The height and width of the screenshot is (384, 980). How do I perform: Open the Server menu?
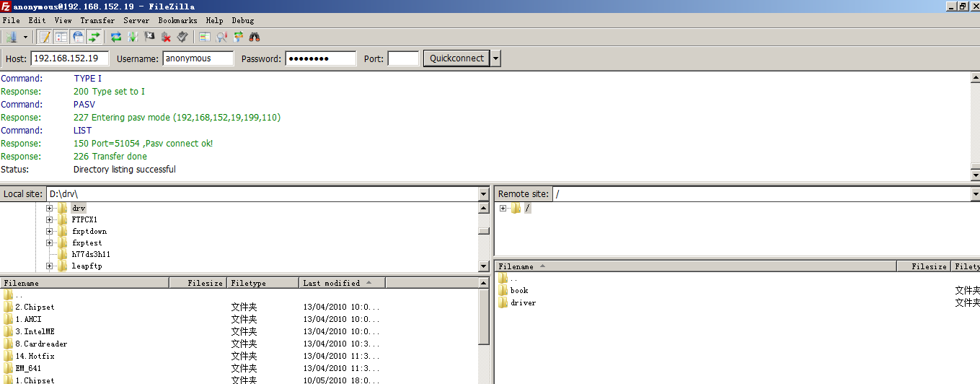tap(136, 21)
